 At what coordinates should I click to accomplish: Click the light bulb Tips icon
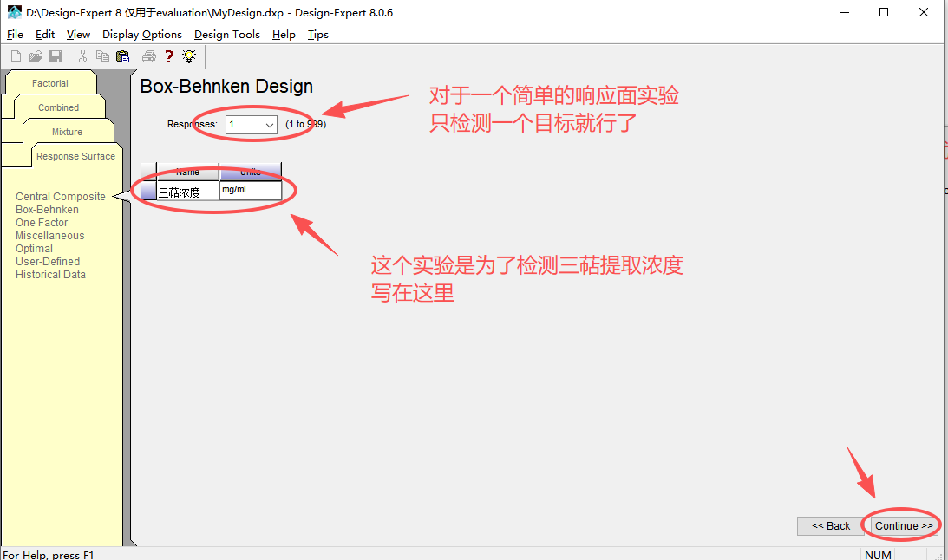(188, 56)
